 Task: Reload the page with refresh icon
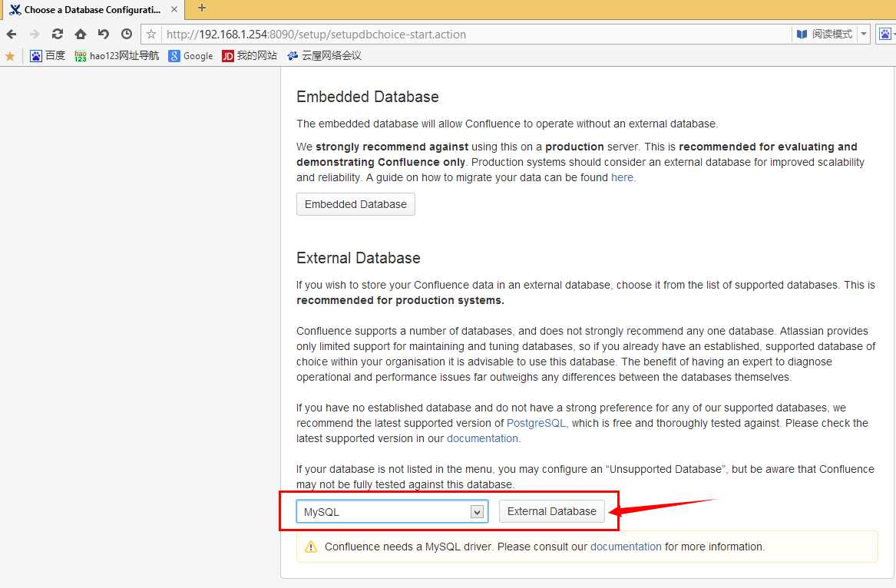[x=57, y=35]
